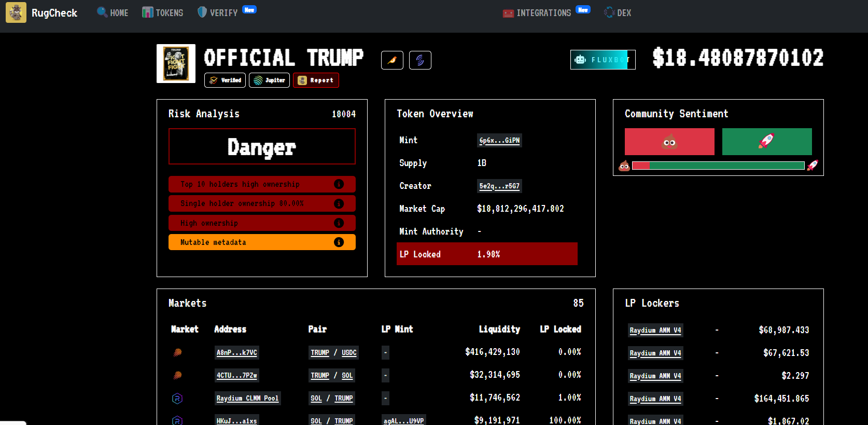
Task: Click the LP Locked 1.98% row
Action: pyautogui.click(x=487, y=254)
